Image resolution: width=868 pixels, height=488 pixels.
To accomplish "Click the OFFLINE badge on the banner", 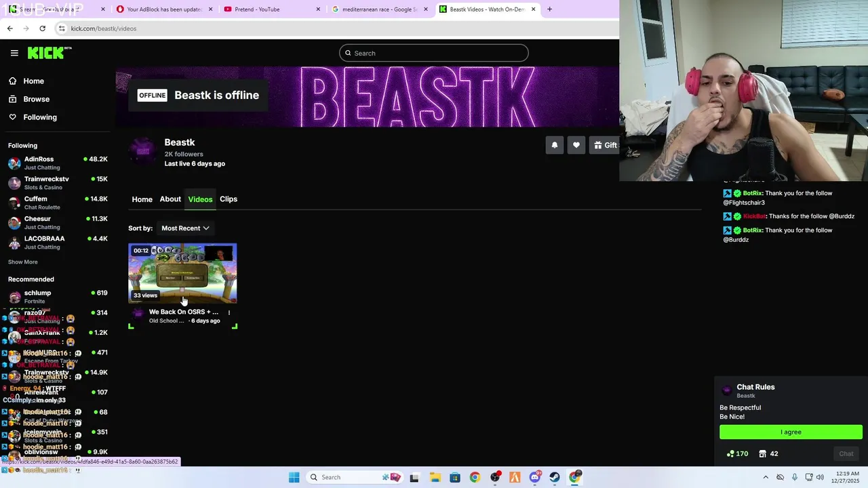I will [x=152, y=95].
